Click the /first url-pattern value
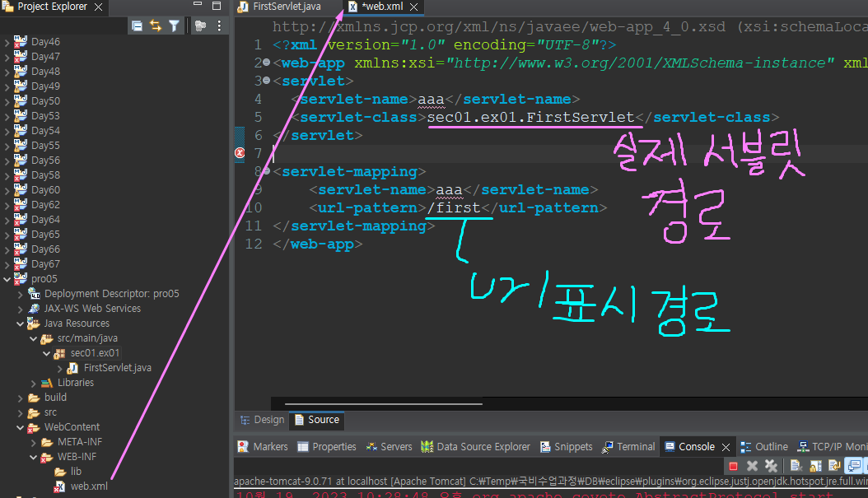Viewport: 868px width, 498px height. point(454,208)
